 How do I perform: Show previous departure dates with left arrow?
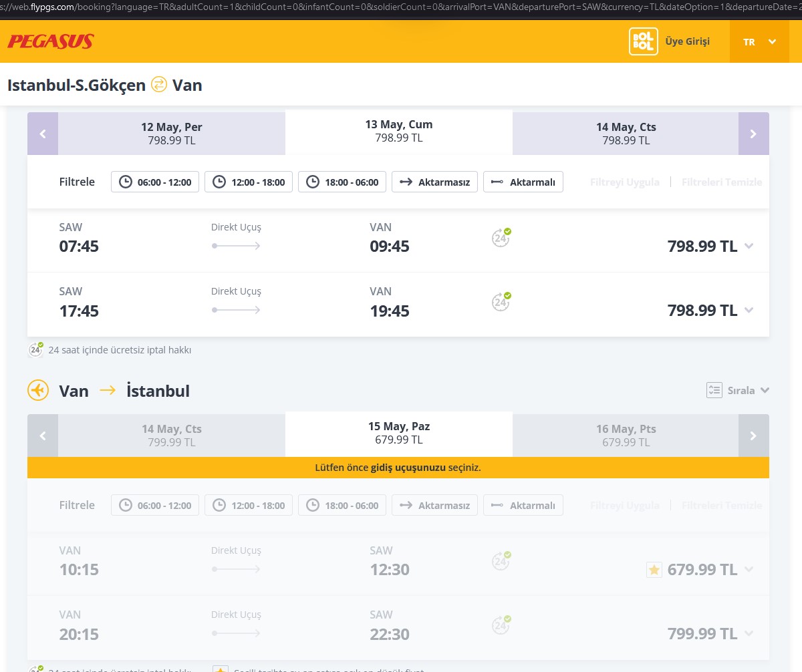click(x=43, y=134)
